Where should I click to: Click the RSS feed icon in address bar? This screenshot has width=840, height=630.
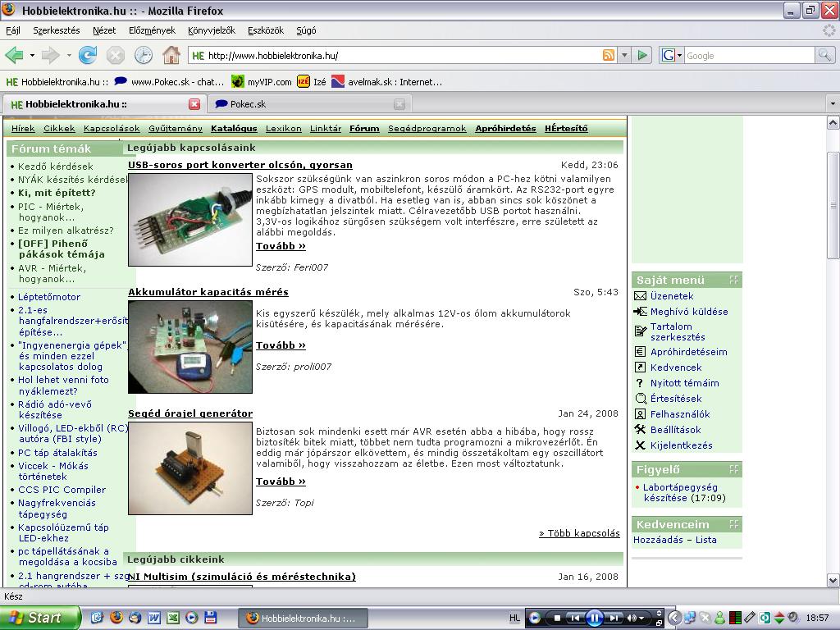(x=609, y=55)
